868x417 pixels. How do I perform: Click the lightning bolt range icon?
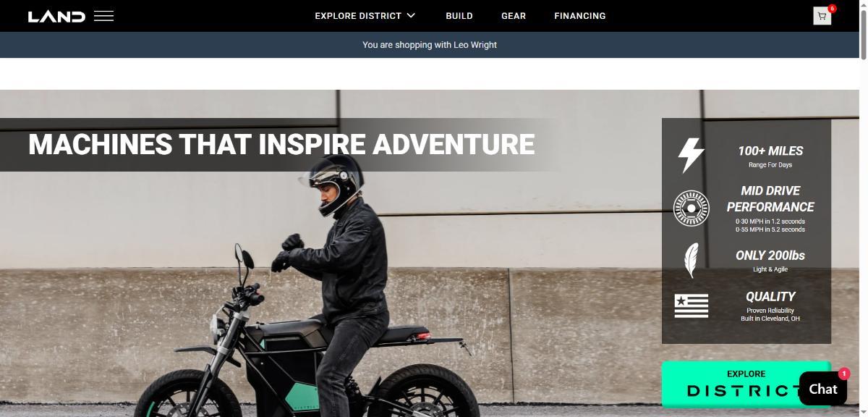(x=691, y=155)
